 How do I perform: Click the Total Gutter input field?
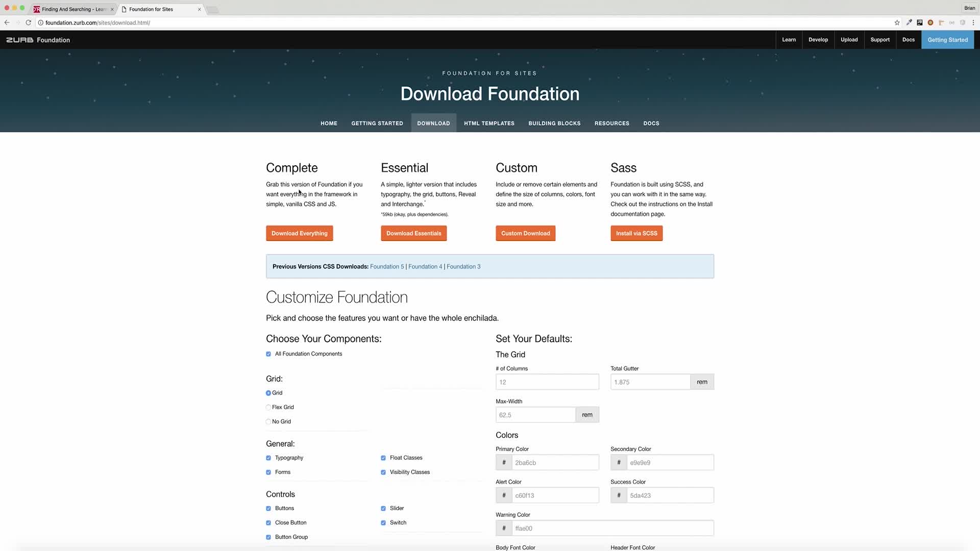(650, 382)
